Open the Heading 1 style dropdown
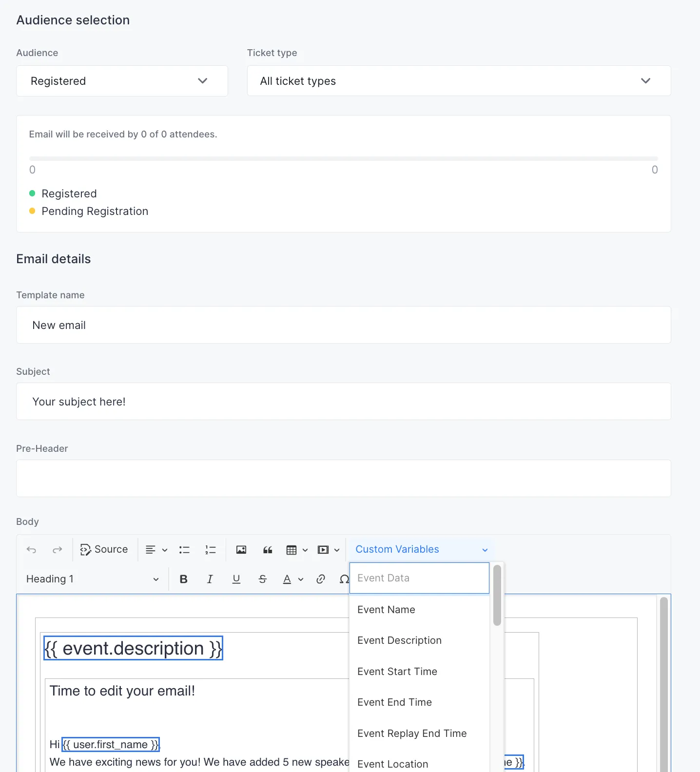Image resolution: width=700 pixels, height=772 pixels. [x=93, y=579]
